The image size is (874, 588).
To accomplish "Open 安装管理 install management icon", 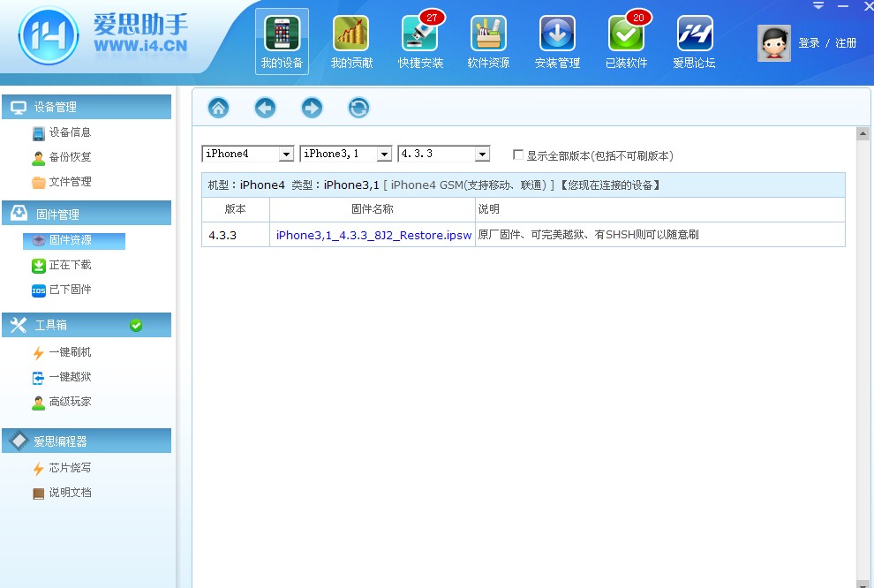I will click(557, 34).
